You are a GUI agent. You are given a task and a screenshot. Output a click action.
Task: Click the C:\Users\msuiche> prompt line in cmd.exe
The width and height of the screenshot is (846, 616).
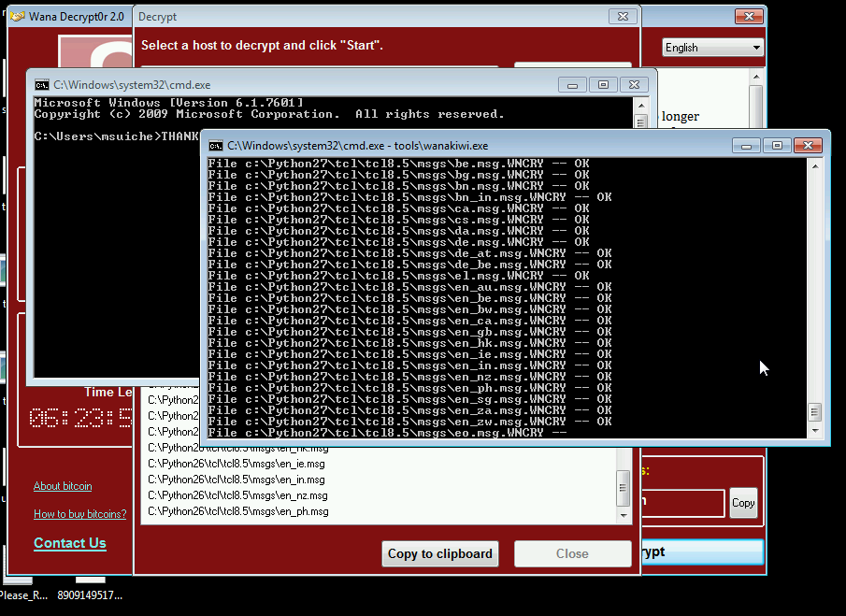click(x=117, y=136)
